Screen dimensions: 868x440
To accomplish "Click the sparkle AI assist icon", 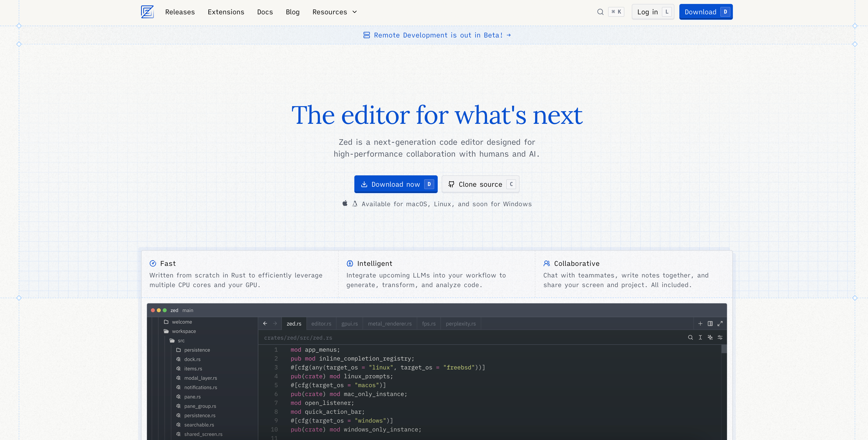I will click(x=710, y=337).
